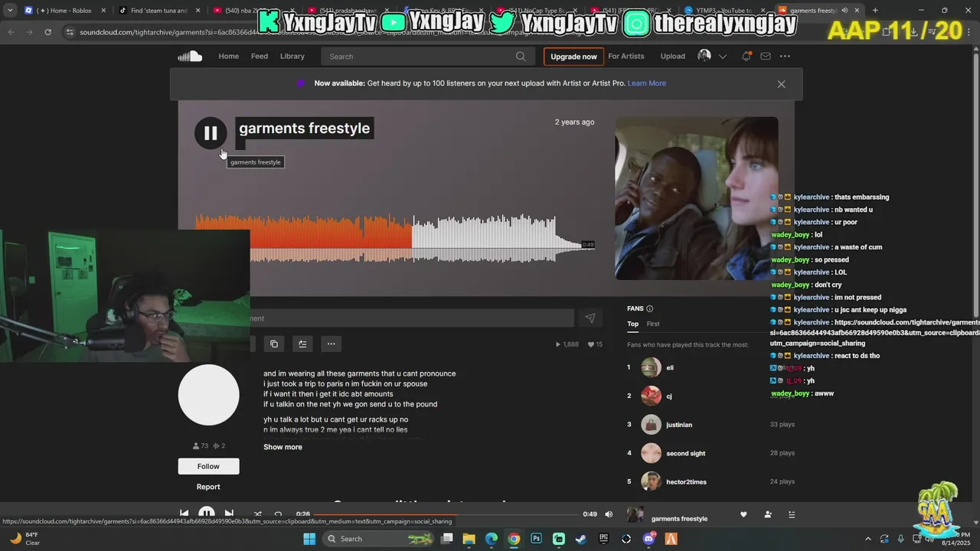Open the header more options ellipsis
980x551 pixels.
(x=785, y=56)
